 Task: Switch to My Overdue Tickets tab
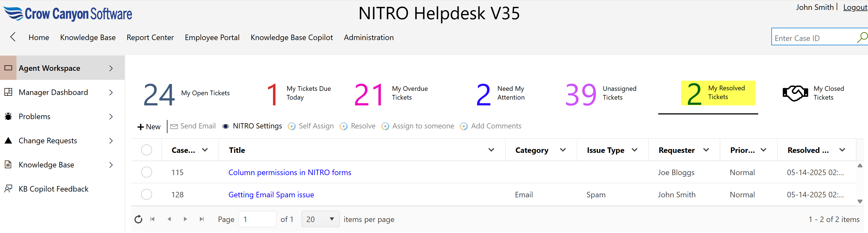[x=391, y=93]
